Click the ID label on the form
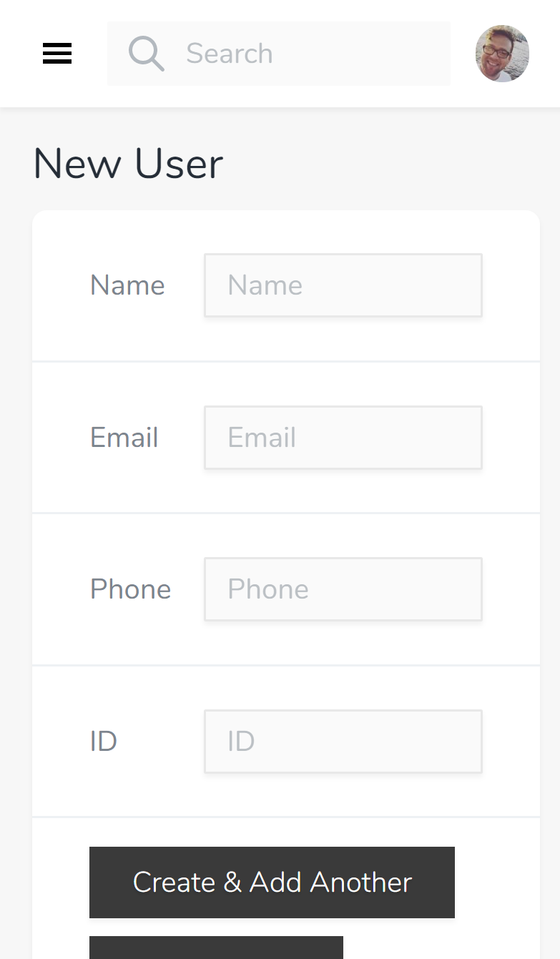Image resolution: width=560 pixels, height=959 pixels. click(x=105, y=741)
